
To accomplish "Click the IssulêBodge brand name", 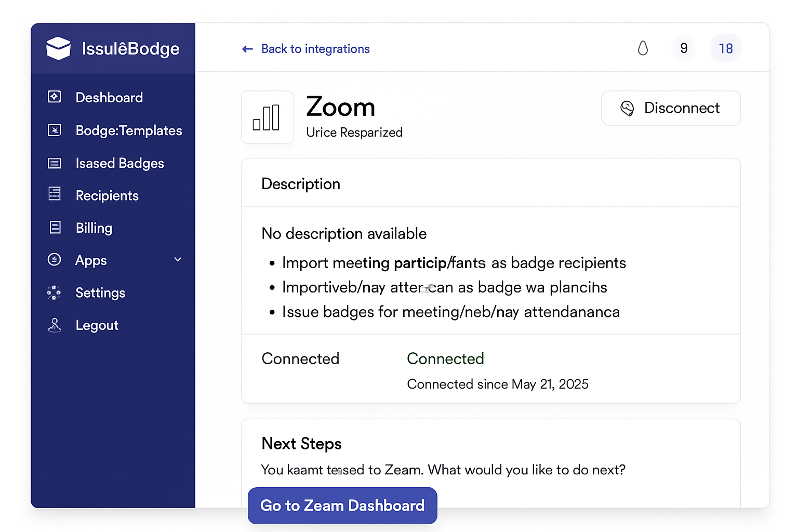I will 130,49.
